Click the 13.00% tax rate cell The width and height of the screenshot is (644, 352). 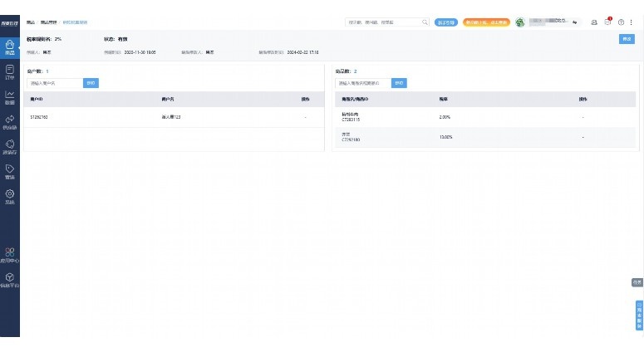(x=445, y=137)
